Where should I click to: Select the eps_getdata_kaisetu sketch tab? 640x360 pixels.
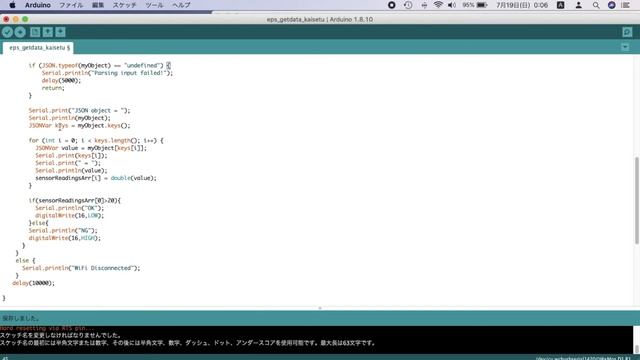(38, 48)
